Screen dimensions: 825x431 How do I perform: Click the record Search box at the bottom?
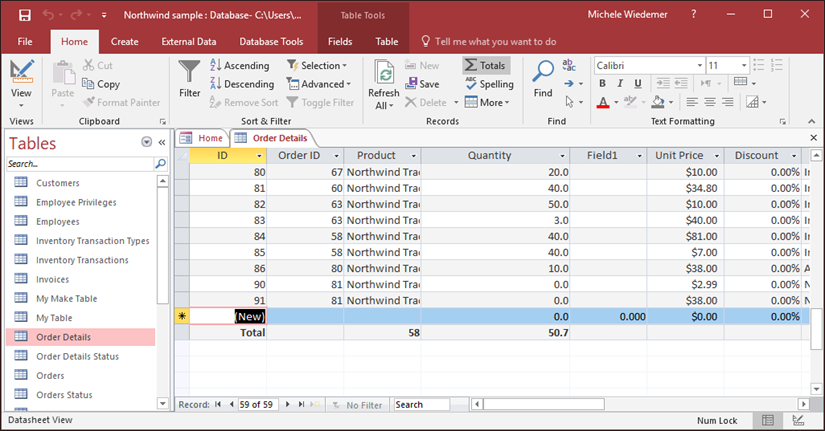point(422,404)
